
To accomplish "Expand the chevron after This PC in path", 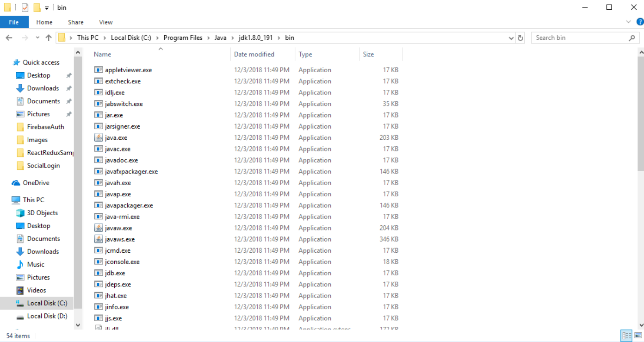I will (x=105, y=38).
